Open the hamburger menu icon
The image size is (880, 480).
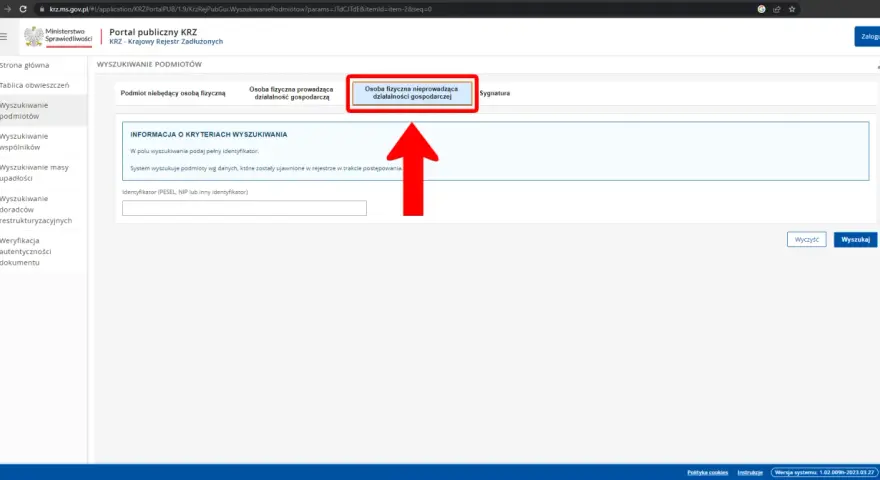click(x=3, y=36)
